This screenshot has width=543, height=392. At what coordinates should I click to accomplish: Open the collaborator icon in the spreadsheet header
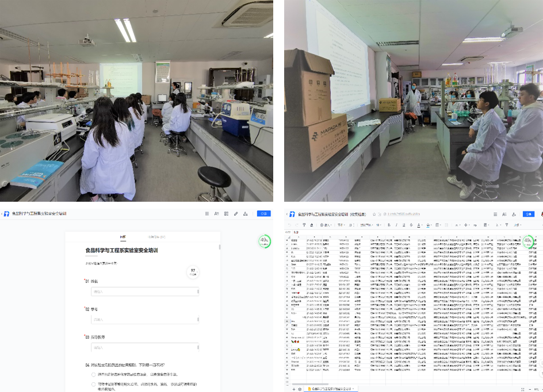(x=514, y=214)
